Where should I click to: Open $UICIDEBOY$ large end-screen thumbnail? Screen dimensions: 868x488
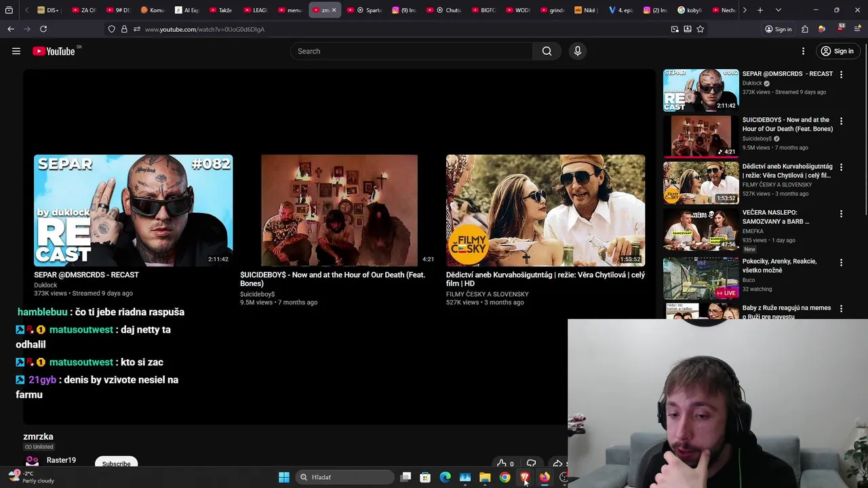pos(339,211)
